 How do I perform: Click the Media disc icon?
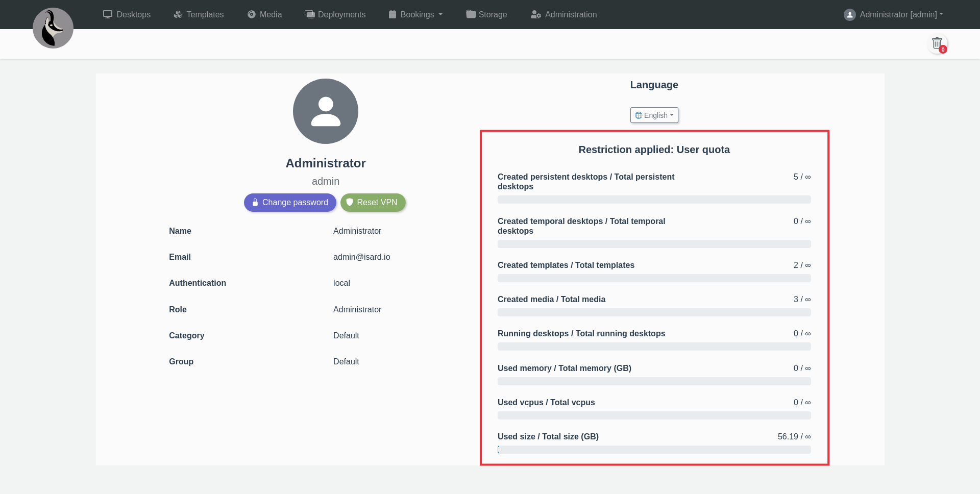252,14
